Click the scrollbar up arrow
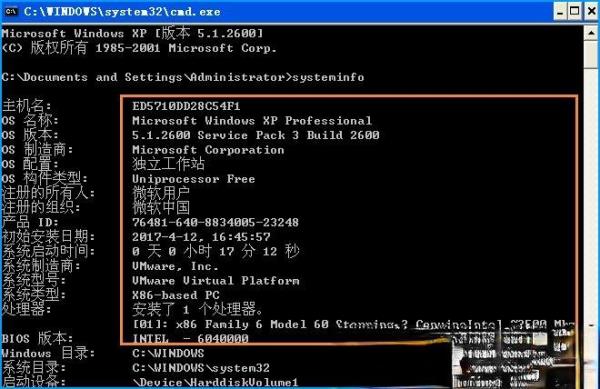 pos(591,33)
